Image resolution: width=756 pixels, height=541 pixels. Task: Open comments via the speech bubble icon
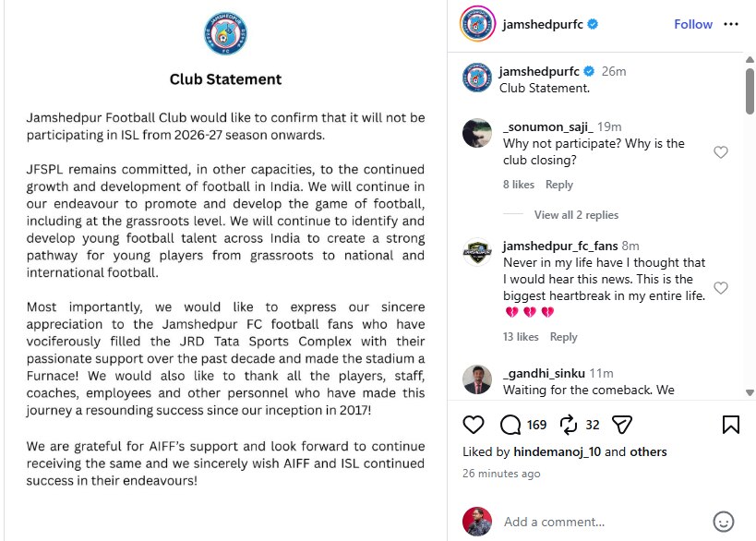click(x=510, y=425)
